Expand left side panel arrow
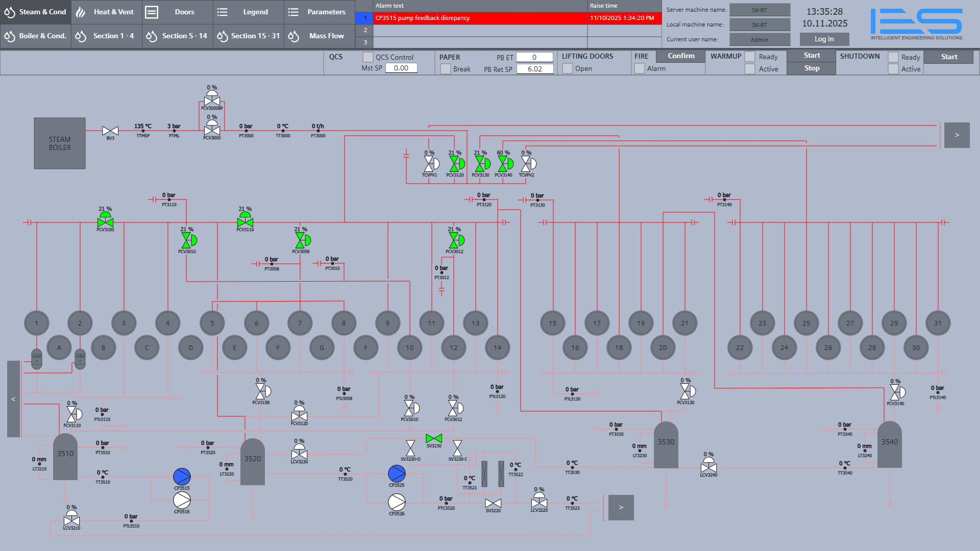Image resolution: width=980 pixels, height=551 pixels. click(14, 399)
